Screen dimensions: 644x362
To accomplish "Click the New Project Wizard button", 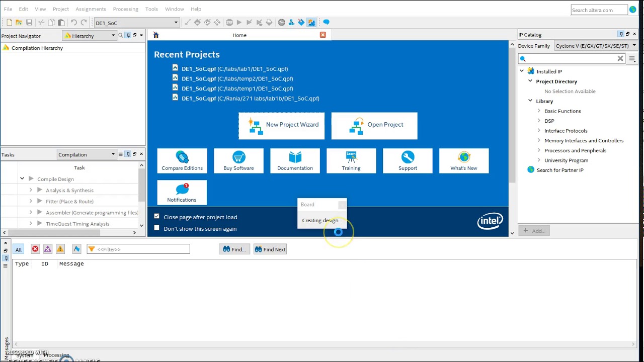I will click(x=282, y=125).
